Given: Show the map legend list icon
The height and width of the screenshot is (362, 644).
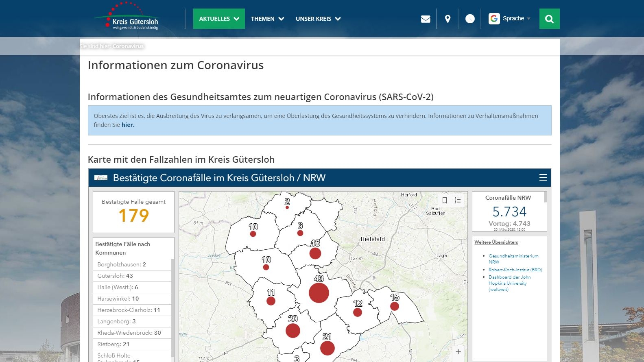Looking at the screenshot, I should pyautogui.click(x=458, y=200).
